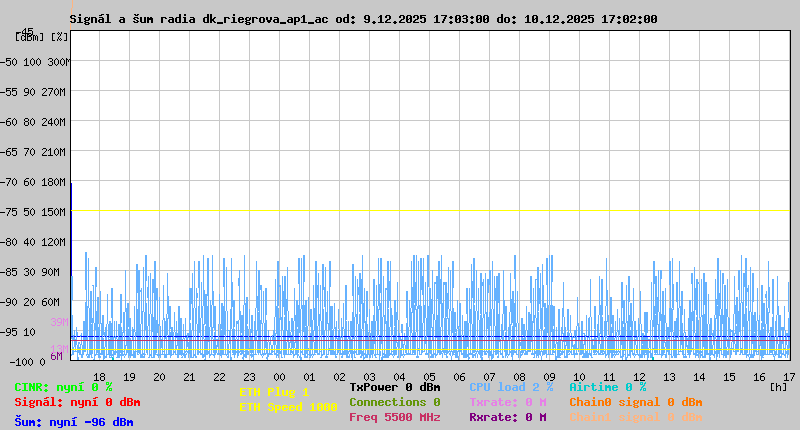Select the pink Txrate legend entry
The image size is (800, 430).
pyautogui.click(x=507, y=402)
